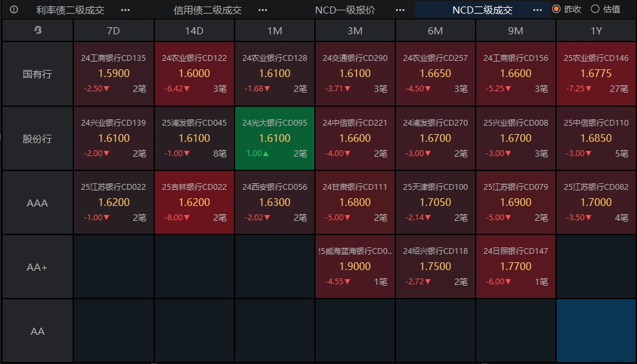The width and height of the screenshot is (637, 364).
Task: Open the 25吉林银行CD022 cell
Action: coord(194,203)
